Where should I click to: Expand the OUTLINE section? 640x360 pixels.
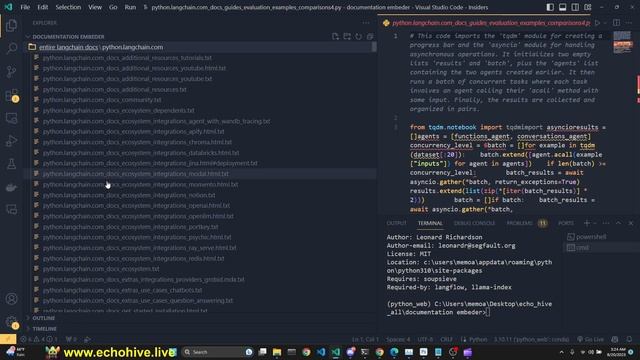[43, 318]
